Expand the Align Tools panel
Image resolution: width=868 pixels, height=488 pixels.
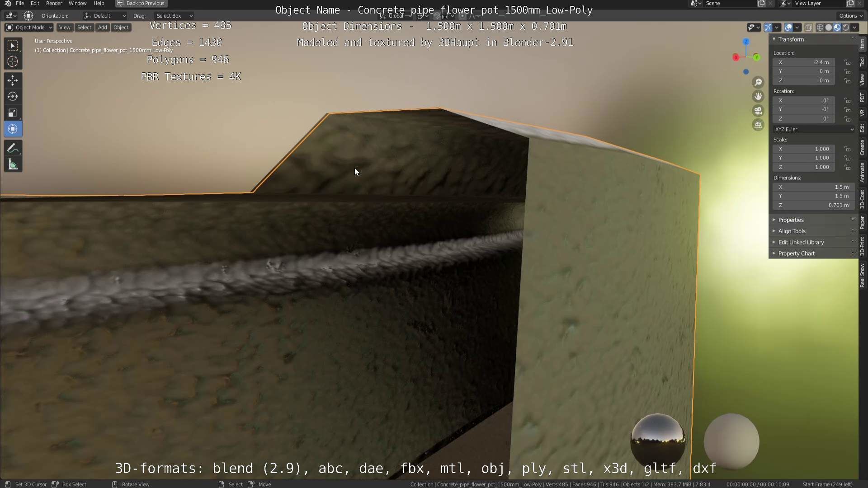(792, 231)
